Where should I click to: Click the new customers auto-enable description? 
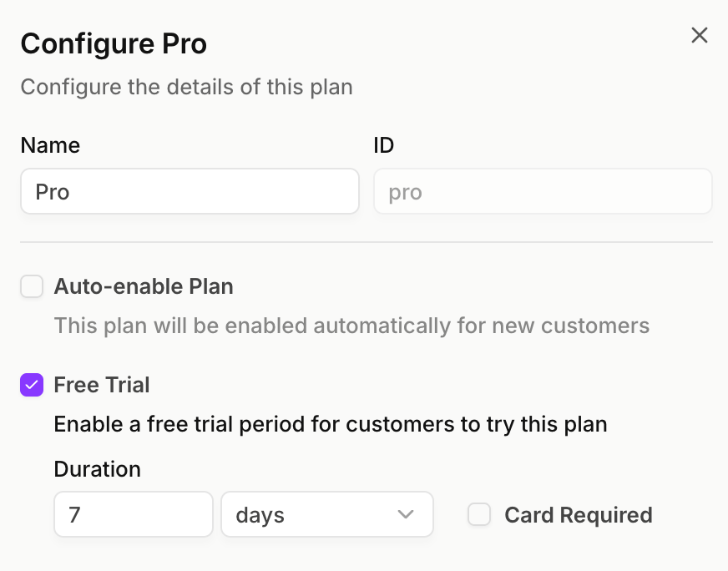[x=351, y=326]
